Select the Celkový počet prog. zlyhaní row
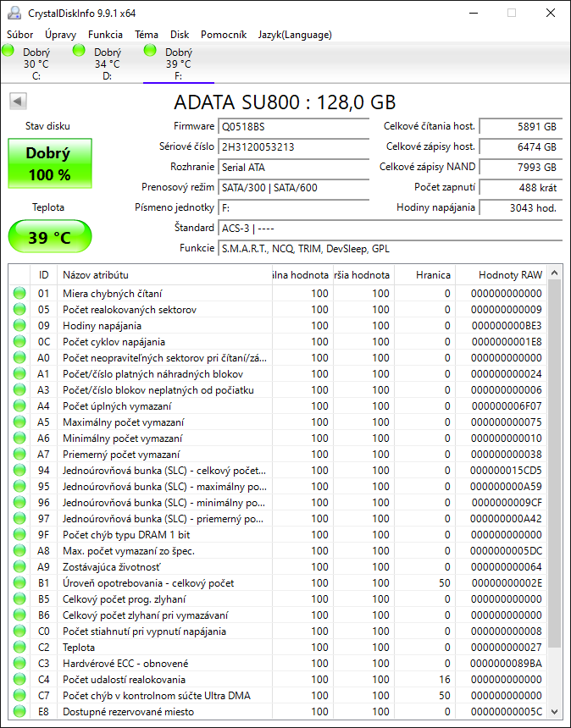 [x=278, y=599]
